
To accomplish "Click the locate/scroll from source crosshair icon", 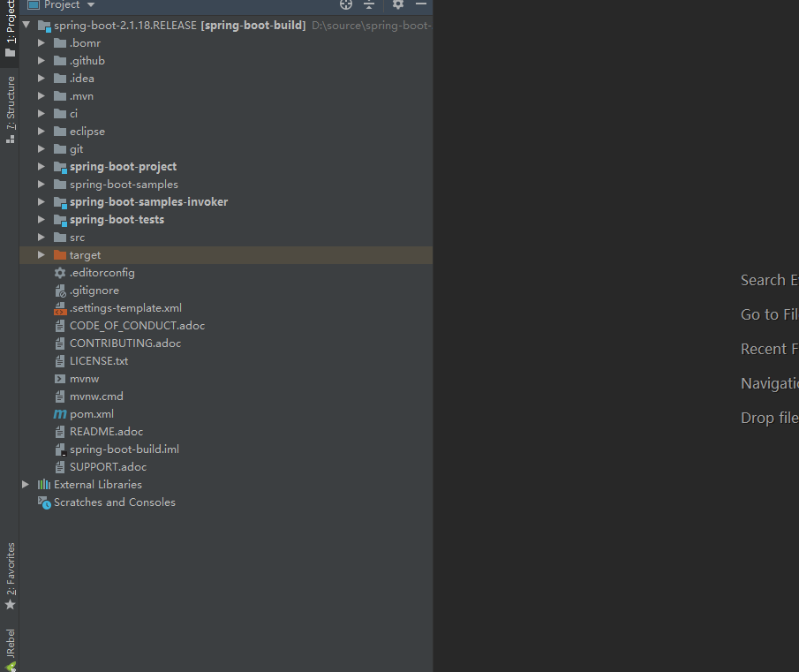I will 346,4.
